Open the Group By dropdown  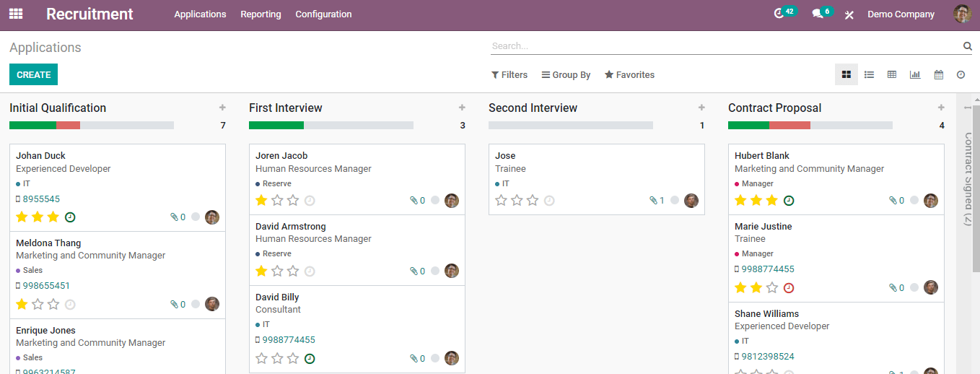point(566,75)
